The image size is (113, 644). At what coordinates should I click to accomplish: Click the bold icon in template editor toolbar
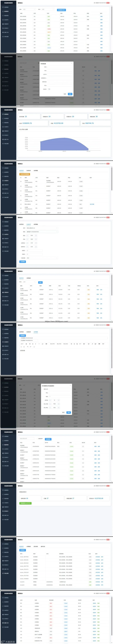[x=30, y=344]
